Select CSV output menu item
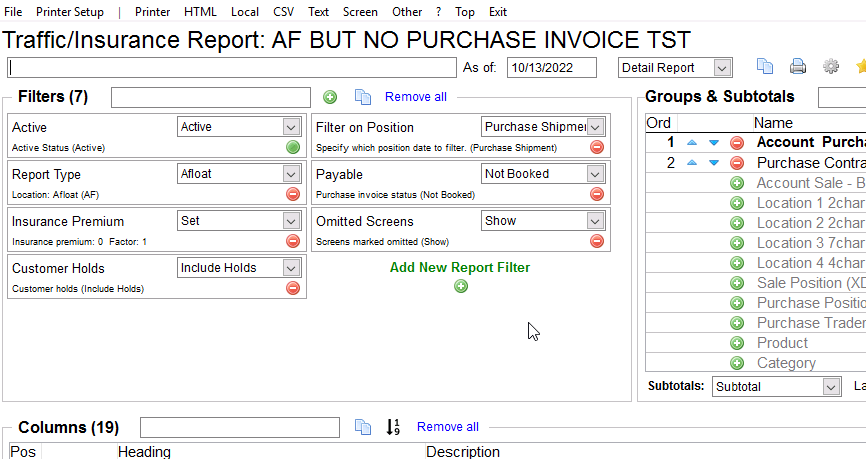This screenshot has height=459, width=866. pos(283,12)
